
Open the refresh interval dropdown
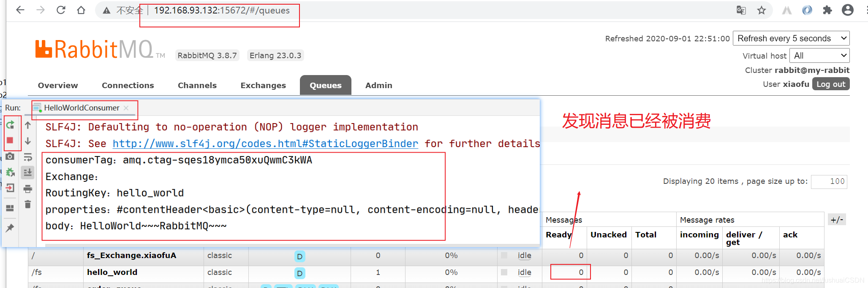pyautogui.click(x=791, y=38)
